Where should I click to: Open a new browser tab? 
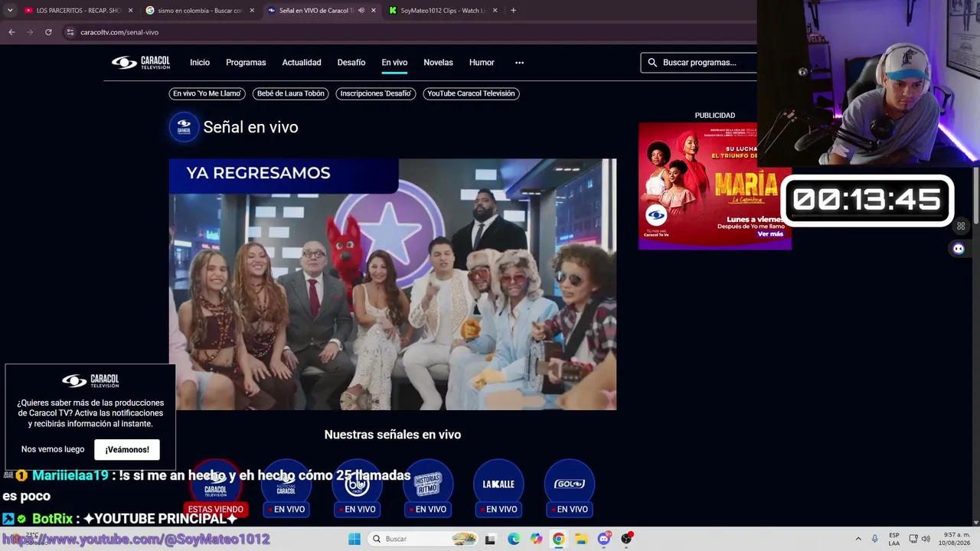(x=513, y=11)
